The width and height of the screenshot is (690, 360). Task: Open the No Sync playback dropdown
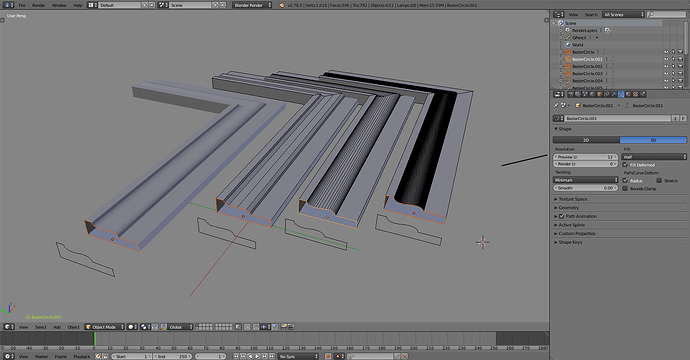point(298,356)
